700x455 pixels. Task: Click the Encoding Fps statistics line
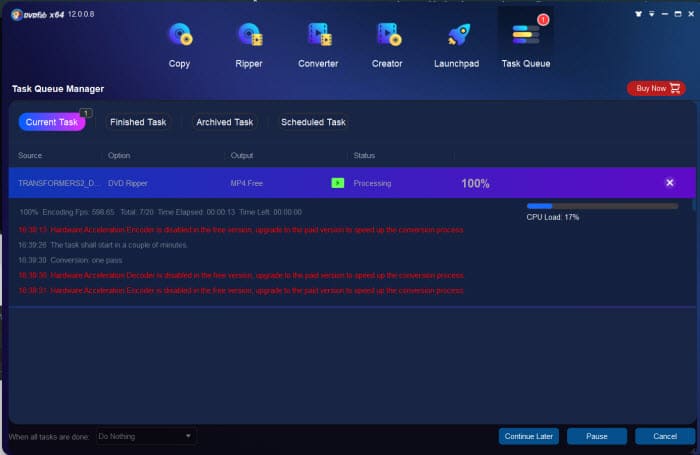point(160,212)
